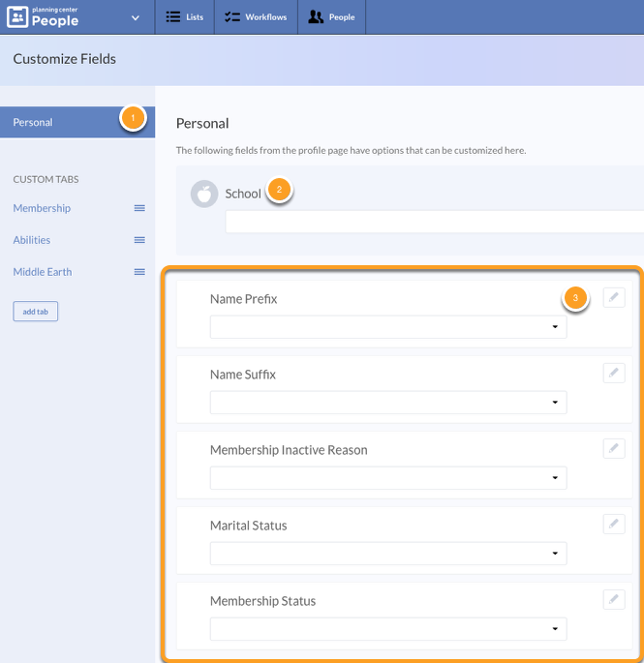
Task: Grab the reorder handle for Middle Earth
Action: pyautogui.click(x=139, y=272)
